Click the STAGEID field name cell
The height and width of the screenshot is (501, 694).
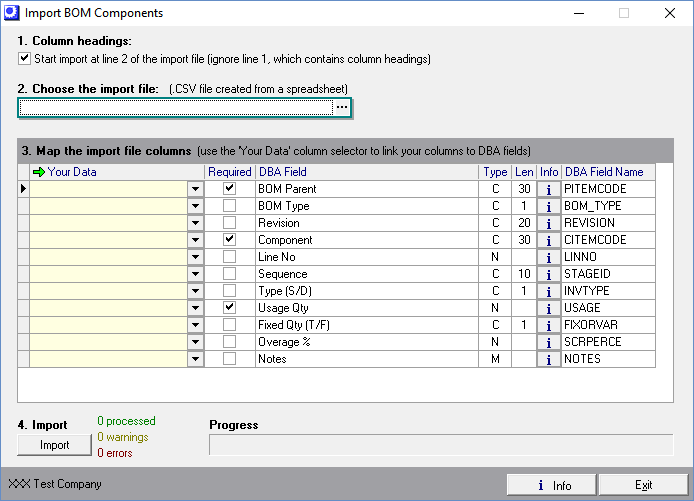point(608,274)
